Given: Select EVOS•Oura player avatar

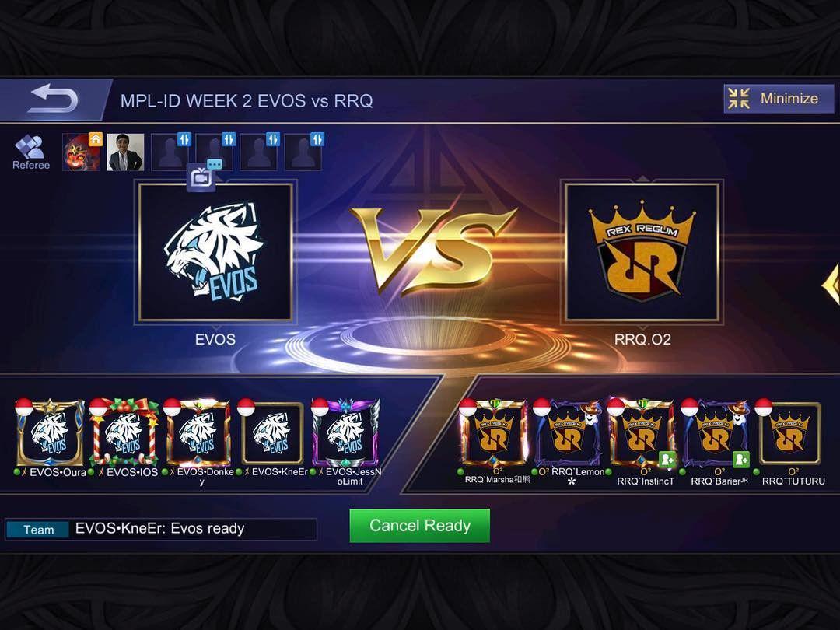Looking at the screenshot, I should coord(51,433).
